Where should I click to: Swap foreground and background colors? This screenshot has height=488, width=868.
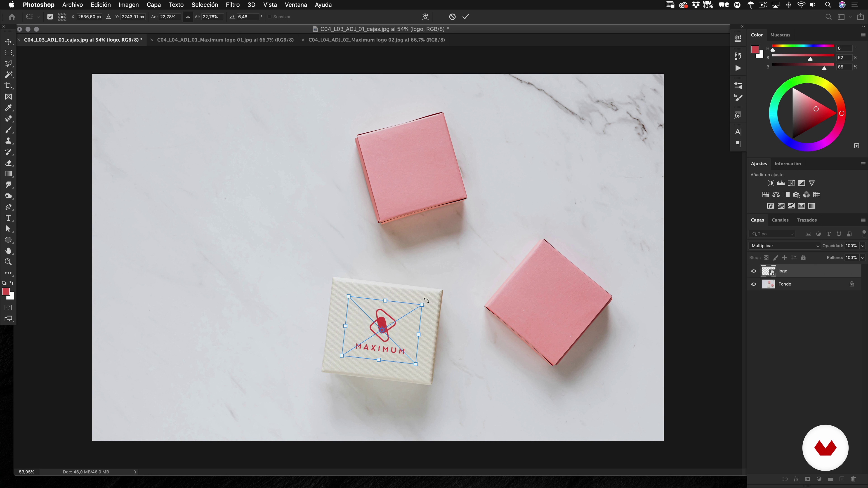(x=12, y=283)
